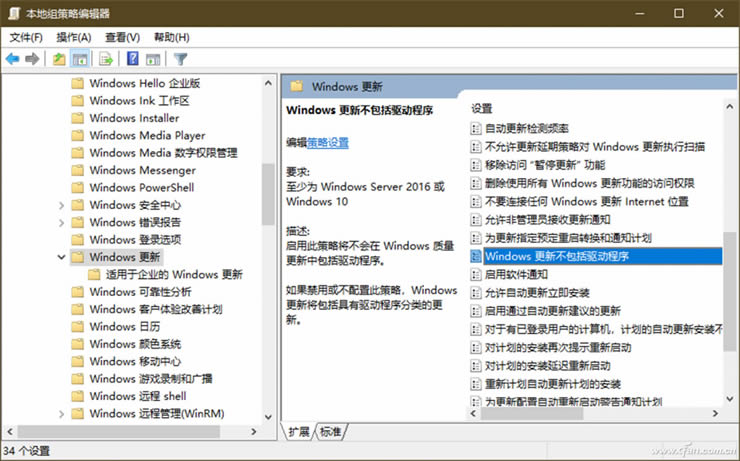Image resolution: width=740 pixels, height=461 pixels.
Task: Select 适用于企业的 Windows 更新 subfolder
Action: [x=174, y=275]
